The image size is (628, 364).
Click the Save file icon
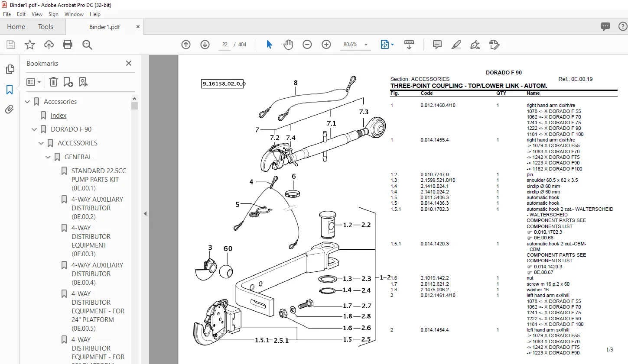(x=11, y=45)
